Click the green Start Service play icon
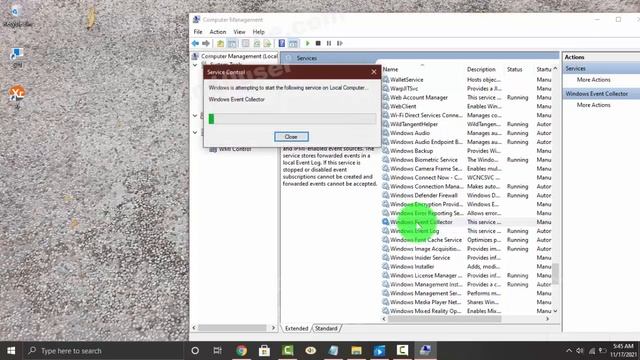 point(308,43)
